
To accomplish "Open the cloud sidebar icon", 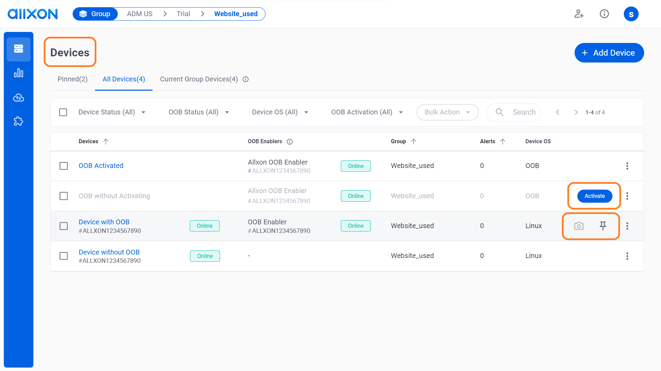I will coord(18,98).
